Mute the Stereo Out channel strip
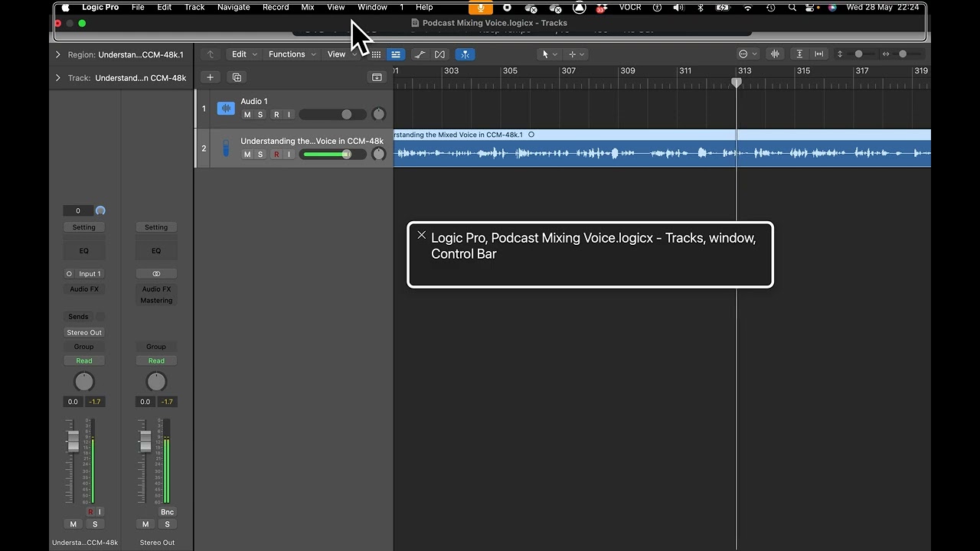The width and height of the screenshot is (980, 551). point(145,524)
